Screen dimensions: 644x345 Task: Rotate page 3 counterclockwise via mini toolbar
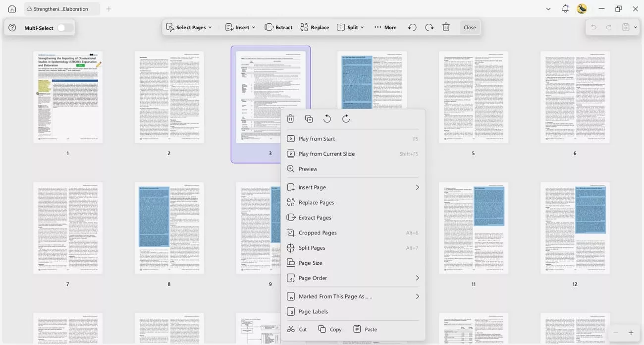pos(327,118)
